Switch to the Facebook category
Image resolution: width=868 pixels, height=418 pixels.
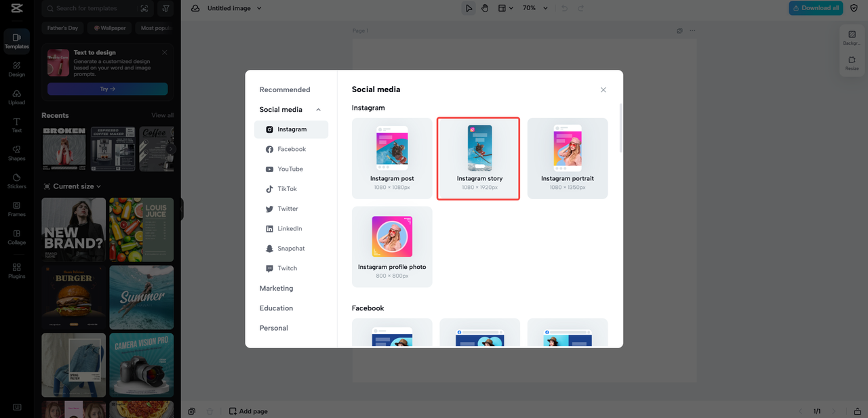click(x=291, y=149)
